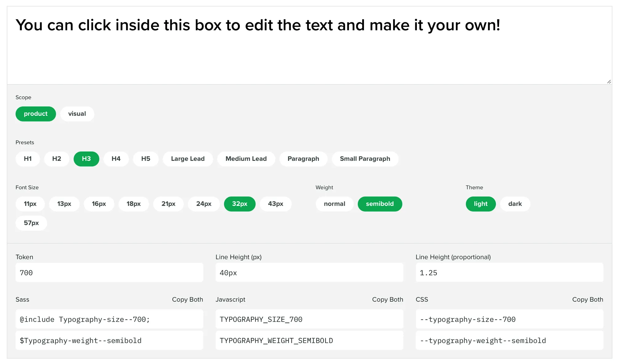Switch theme to dark
Image resolution: width=618 pixels, height=364 pixels.
(515, 204)
